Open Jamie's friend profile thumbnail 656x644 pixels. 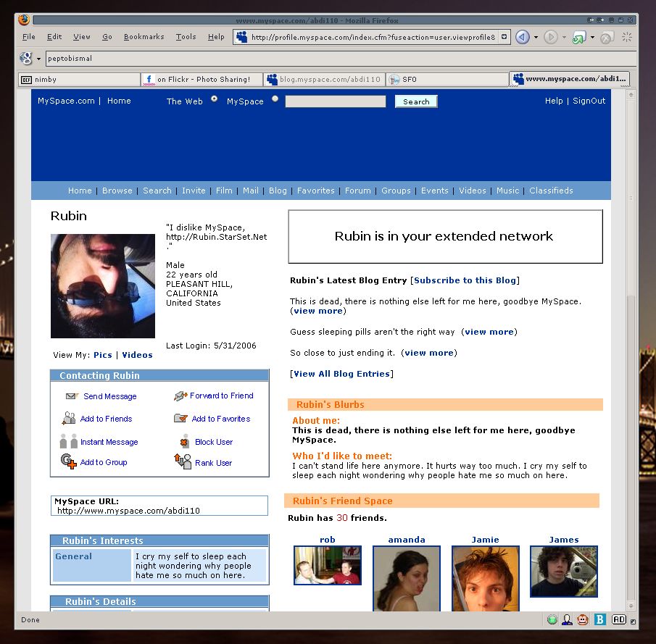point(485,577)
